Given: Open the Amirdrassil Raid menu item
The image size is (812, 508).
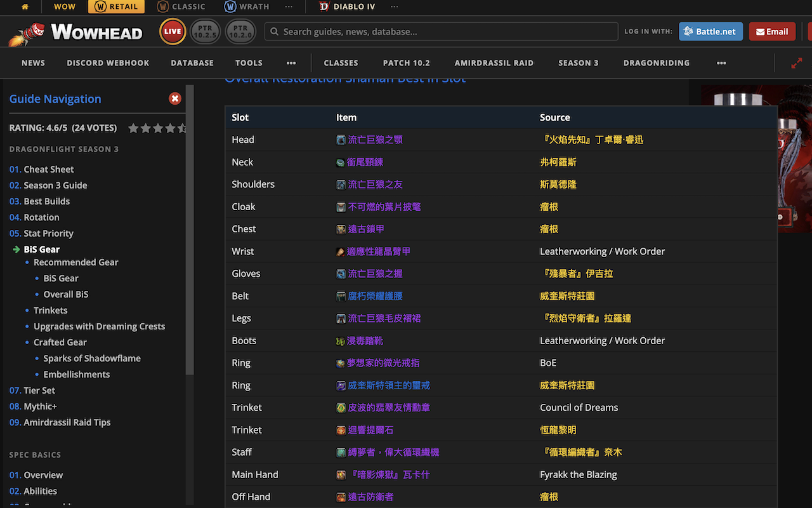Looking at the screenshot, I should click(x=494, y=63).
